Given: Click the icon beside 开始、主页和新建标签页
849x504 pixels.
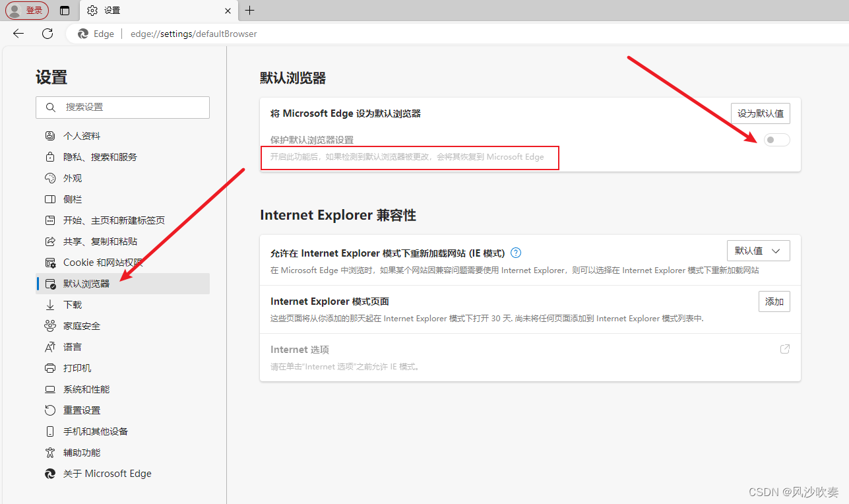Looking at the screenshot, I should (x=50, y=220).
